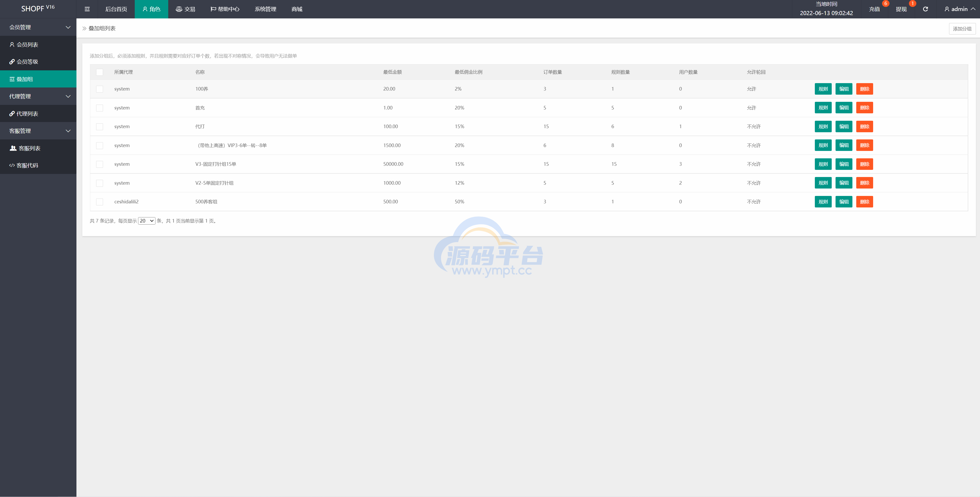Screen dimensions: 980x497
Task: Open the records-per-page dropdown
Action: pos(147,221)
